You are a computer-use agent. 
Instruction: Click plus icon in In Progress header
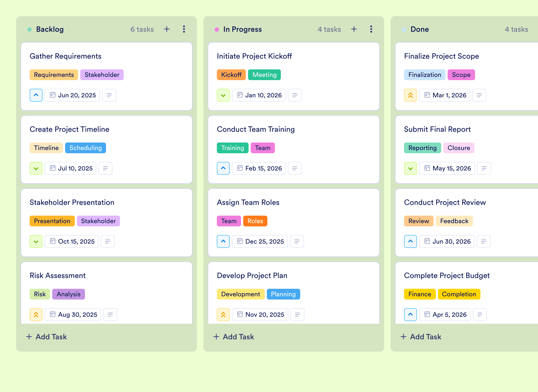[x=354, y=29]
